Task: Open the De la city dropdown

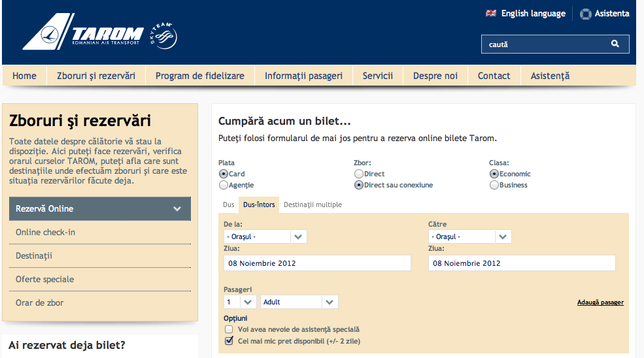Action: pyautogui.click(x=265, y=236)
